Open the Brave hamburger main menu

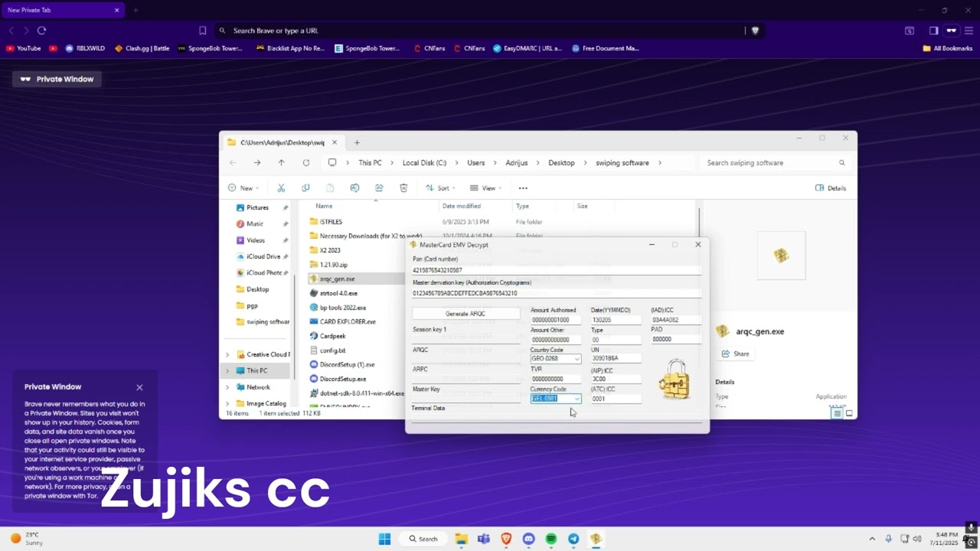click(x=969, y=31)
